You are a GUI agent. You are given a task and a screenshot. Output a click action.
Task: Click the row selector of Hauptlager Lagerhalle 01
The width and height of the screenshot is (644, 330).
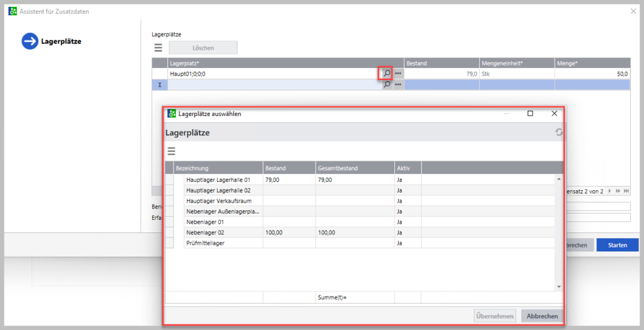(169, 180)
